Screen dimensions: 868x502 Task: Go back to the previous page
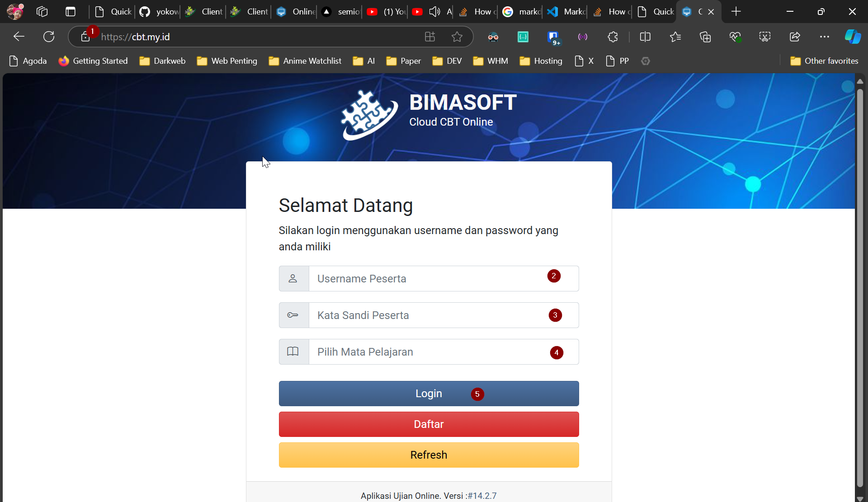coord(19,37)
